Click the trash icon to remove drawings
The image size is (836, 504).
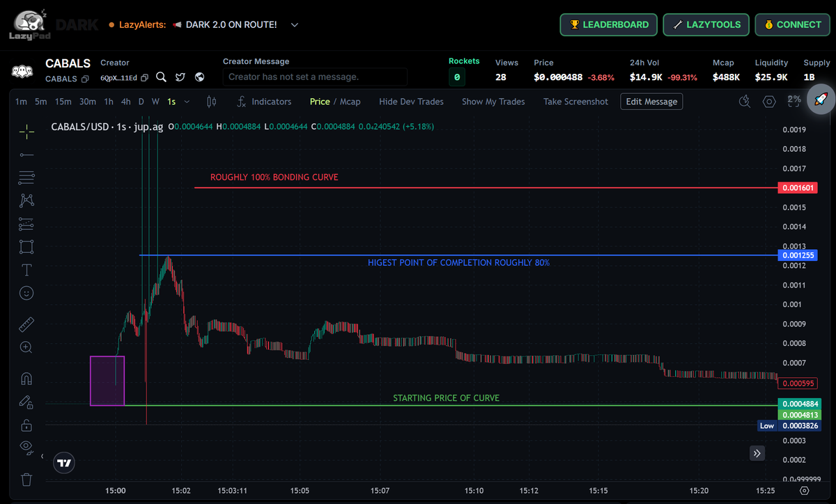26,479
